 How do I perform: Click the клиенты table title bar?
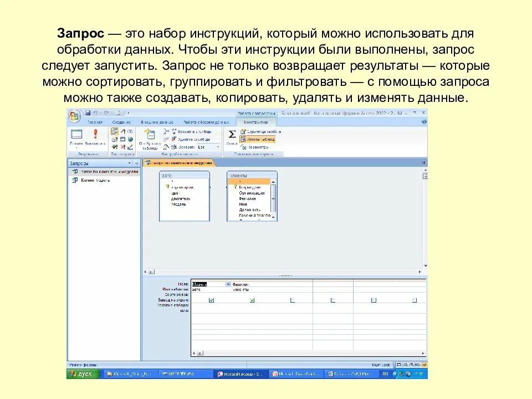click(252, 176)
